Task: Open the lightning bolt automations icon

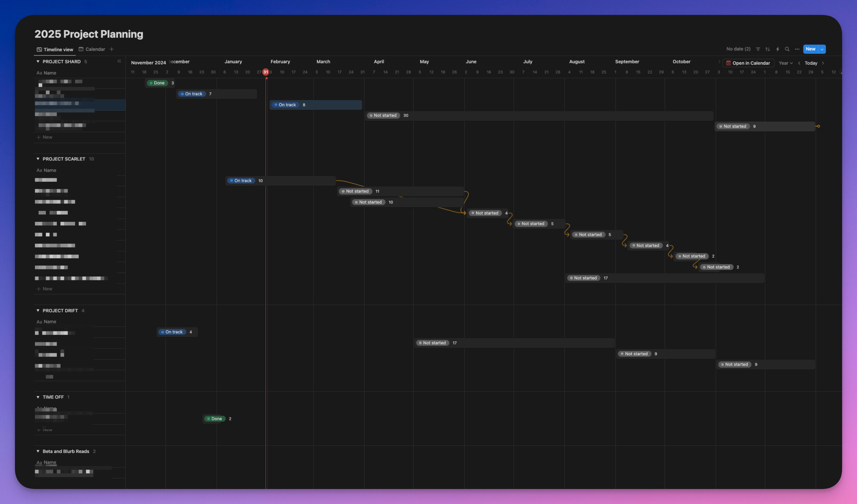Action: click(x=777, y=49)
